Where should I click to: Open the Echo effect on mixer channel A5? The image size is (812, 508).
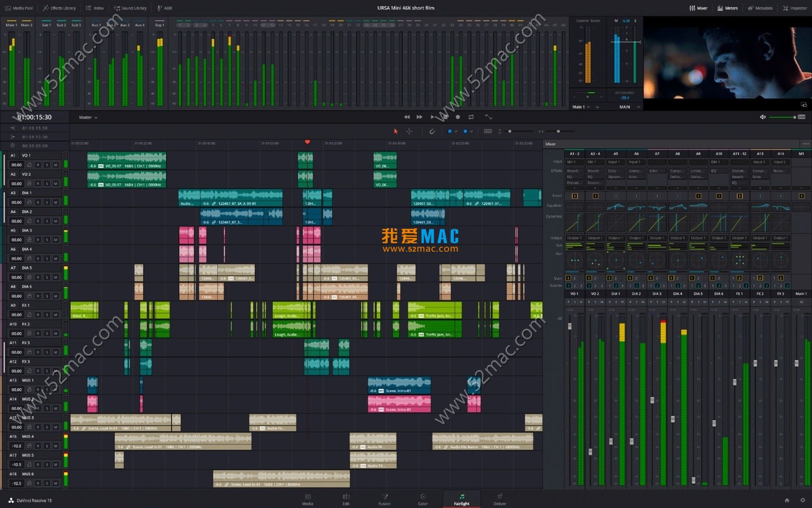616,171
